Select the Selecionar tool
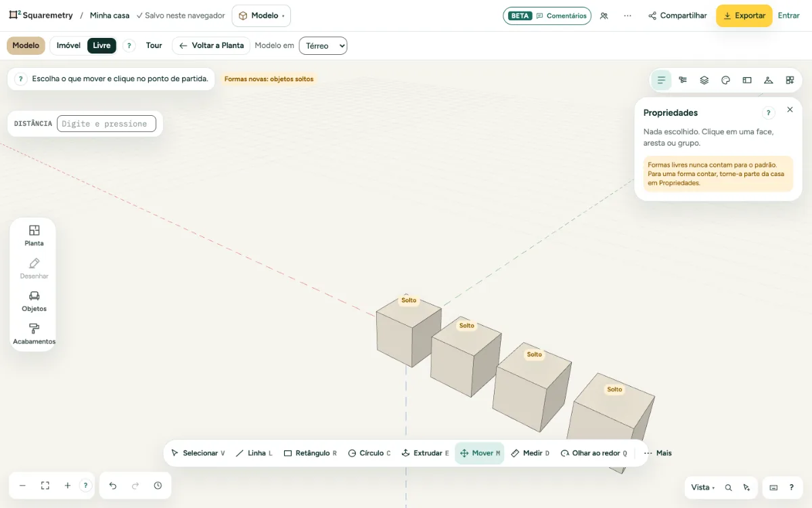812x508 pixels. (x=198, y=453)
